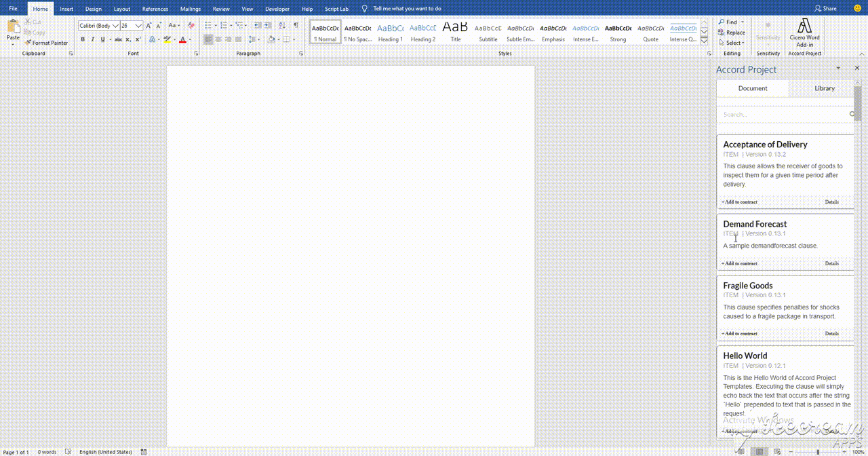Apply superscript formatting

pyautogui.click(x=138, y=39)
